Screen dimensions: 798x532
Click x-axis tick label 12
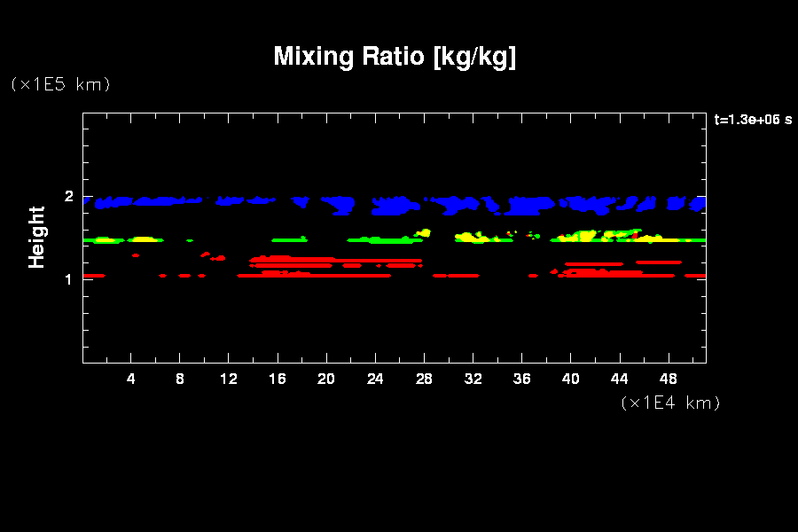229,379
